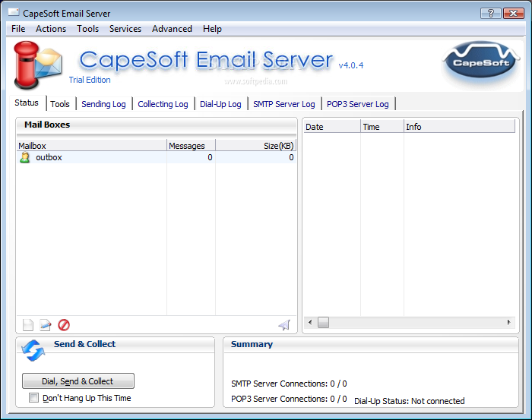The width and height of the screenshot is (532, 420).
Task: Open the Help menu
Action: tap(212, 29)
